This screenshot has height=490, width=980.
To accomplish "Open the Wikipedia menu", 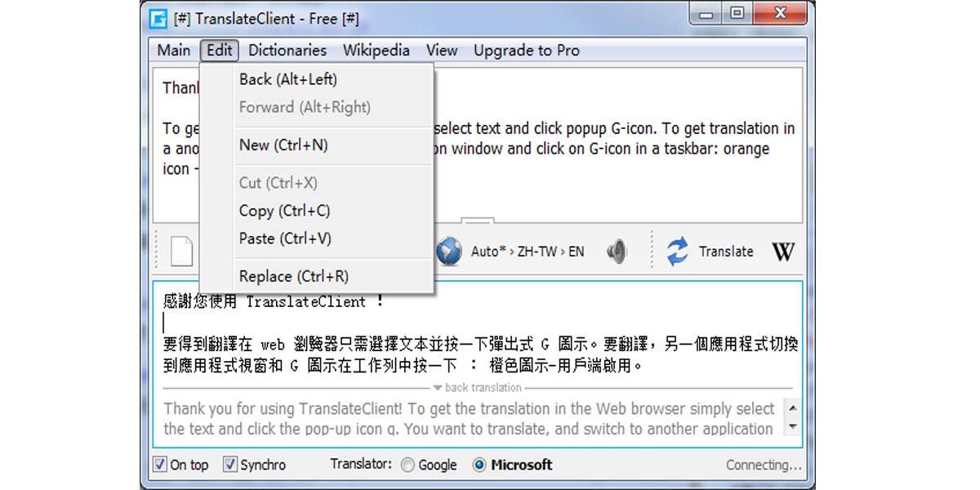I will click(376, 51).
